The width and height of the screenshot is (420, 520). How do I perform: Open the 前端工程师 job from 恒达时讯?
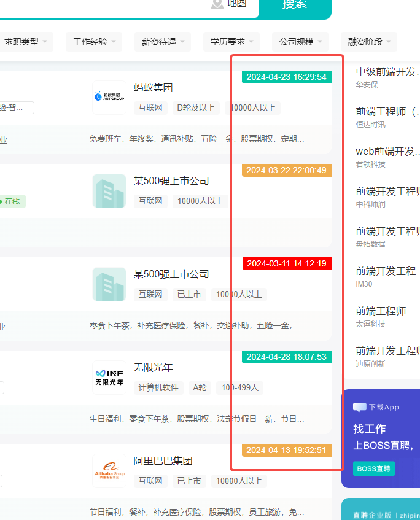(x=387, y=112)
